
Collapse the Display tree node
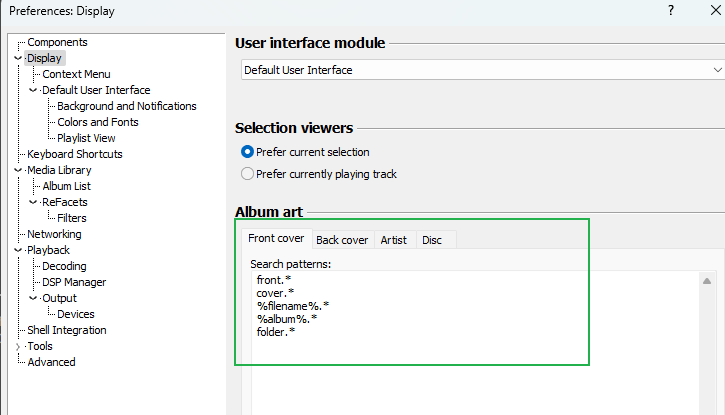click(18, 58)
